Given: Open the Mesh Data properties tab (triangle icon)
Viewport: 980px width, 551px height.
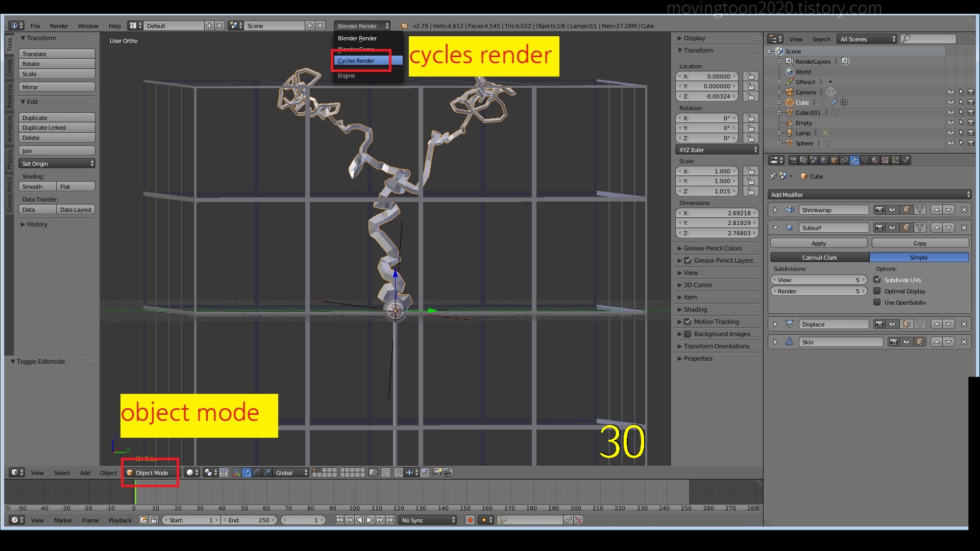Looking at the screenshot, I should click(x=865, y=160).
